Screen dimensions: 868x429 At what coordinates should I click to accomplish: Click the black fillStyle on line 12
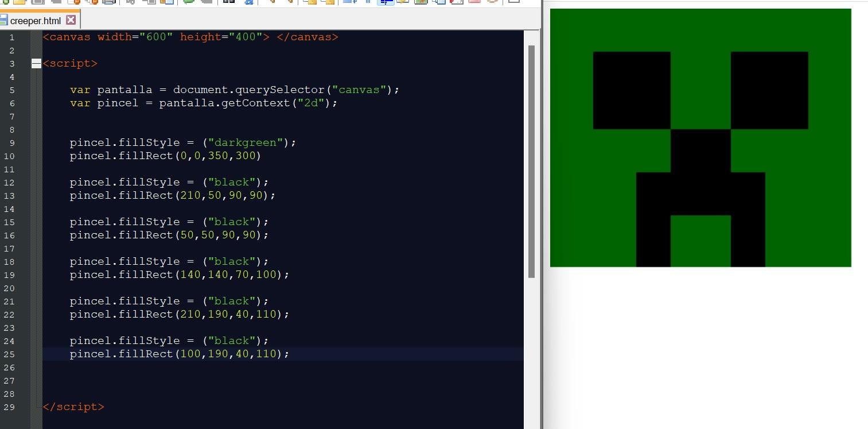(169, 182)
